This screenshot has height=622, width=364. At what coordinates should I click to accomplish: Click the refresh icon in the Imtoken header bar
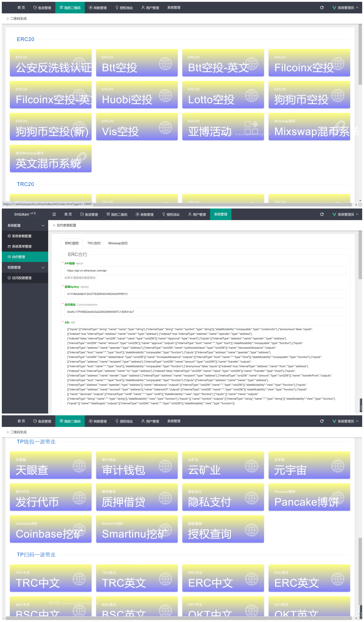(x=322, y=214)
